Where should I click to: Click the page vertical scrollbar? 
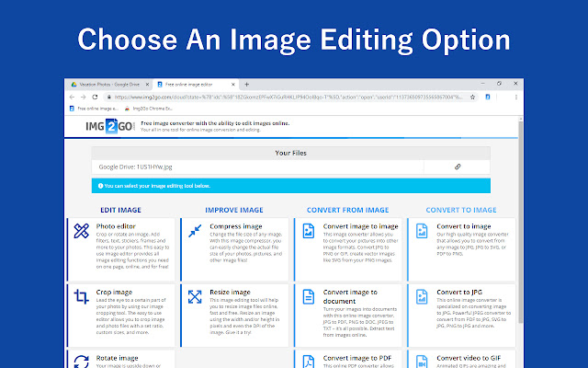coord(521,222)
